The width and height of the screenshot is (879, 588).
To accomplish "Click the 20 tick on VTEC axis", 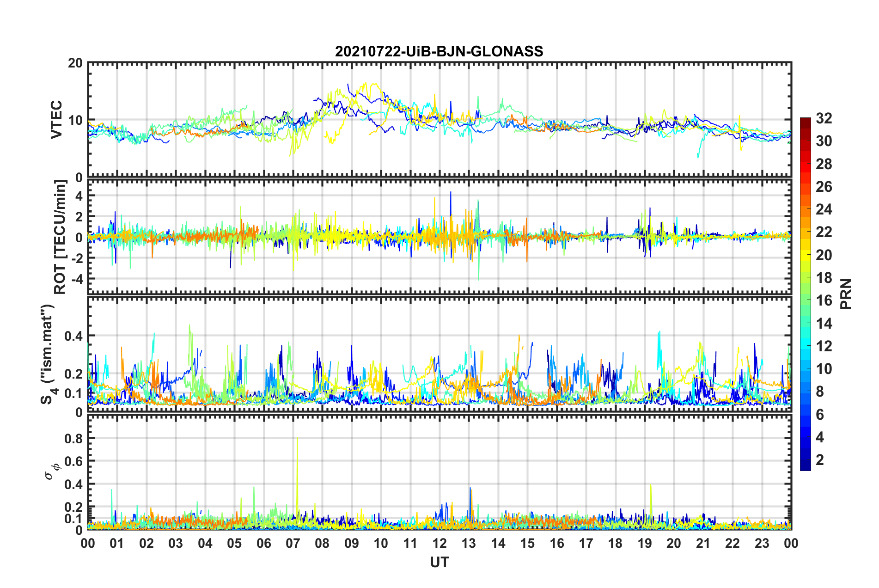I will pos(75,63).
